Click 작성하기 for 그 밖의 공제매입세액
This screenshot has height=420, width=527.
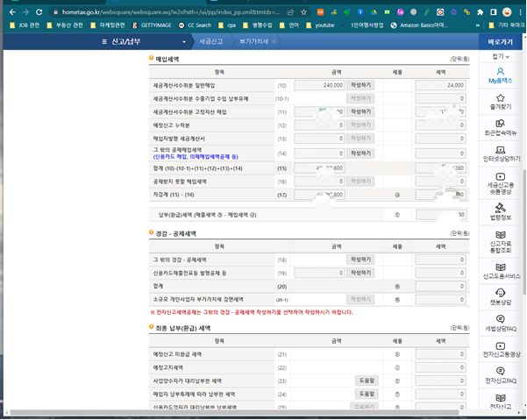click(x=360, y=153)
